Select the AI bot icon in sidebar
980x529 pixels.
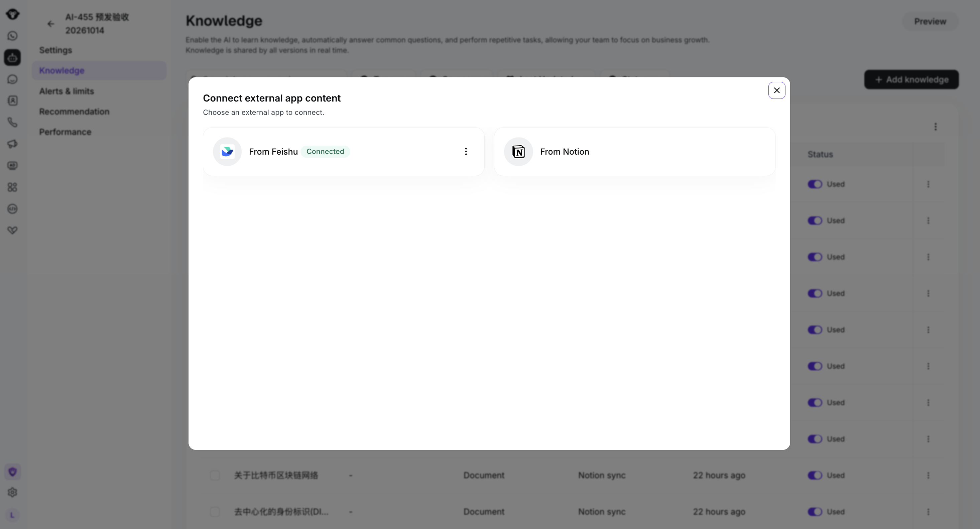pyautogui.click(x=13, y=57)
